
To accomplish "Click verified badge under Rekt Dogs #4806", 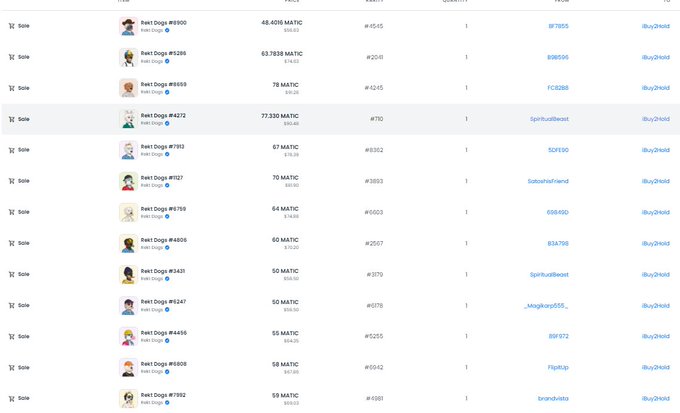I will pos(167,248).
